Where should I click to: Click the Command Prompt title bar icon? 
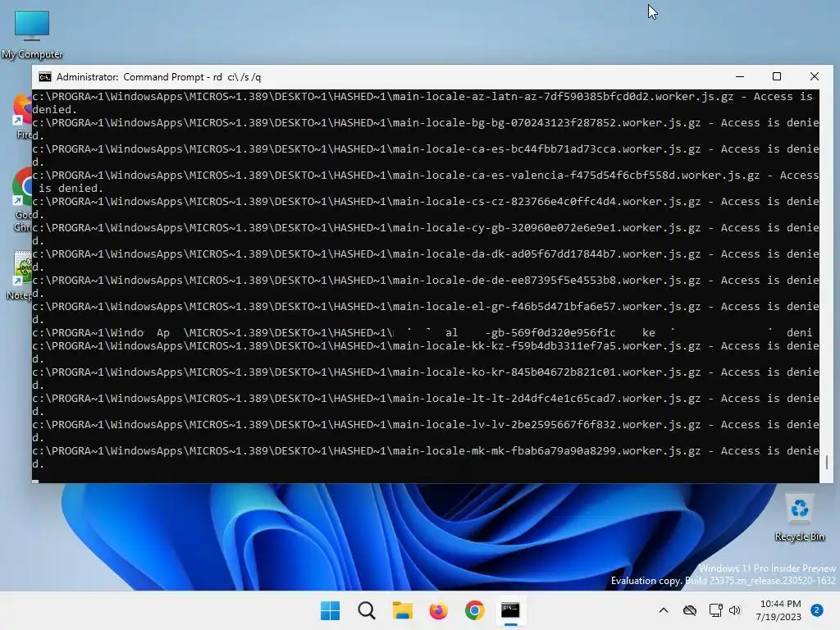(45, 77)
